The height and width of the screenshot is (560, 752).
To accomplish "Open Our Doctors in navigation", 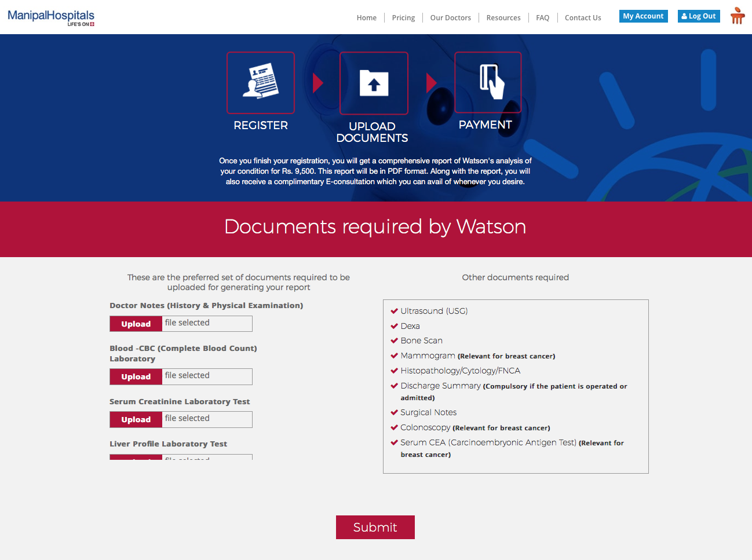I will click(451, 18).
